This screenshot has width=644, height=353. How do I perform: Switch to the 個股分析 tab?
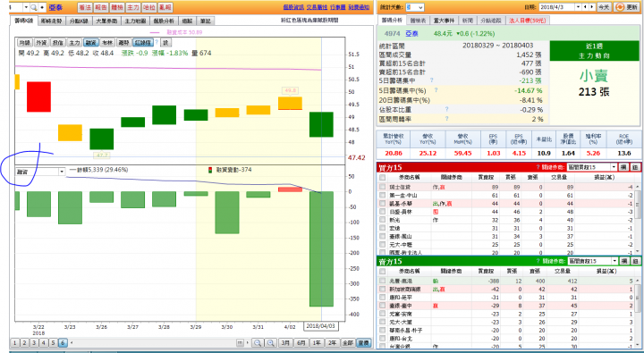click(164, 21)
